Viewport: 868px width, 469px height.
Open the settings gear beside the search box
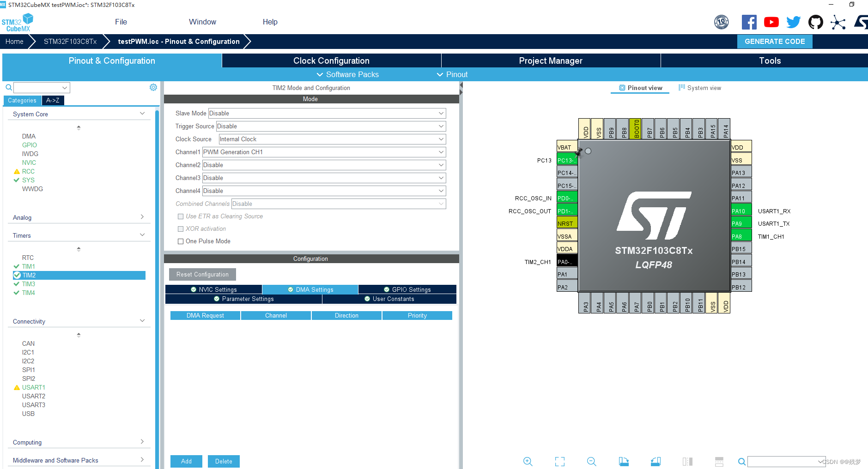click(153, 87)
